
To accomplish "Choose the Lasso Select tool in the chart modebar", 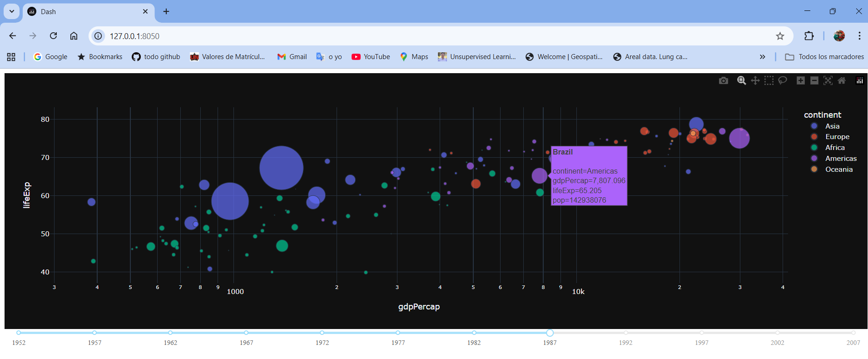I will pyautogui.click(x=783, y=80).
